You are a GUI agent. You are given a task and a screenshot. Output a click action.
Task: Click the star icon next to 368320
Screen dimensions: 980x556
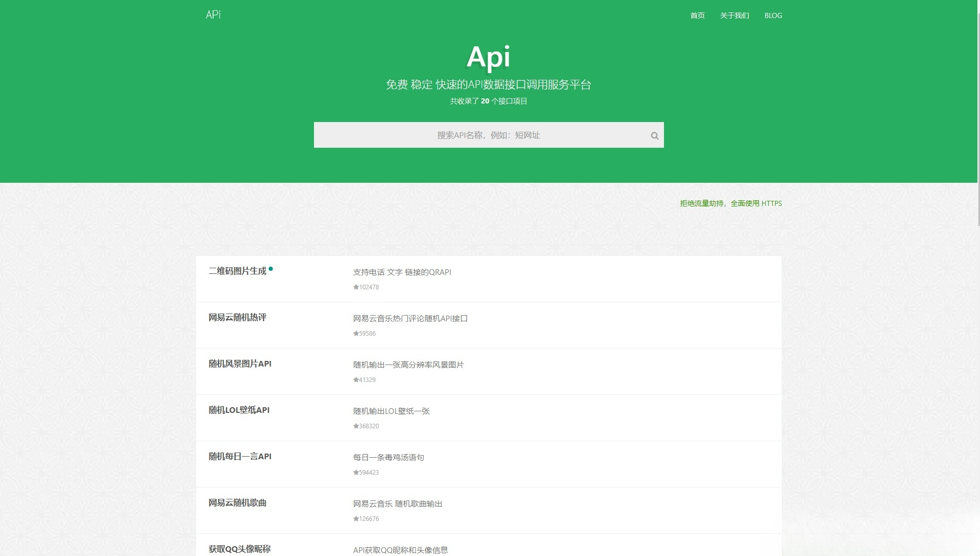(355, 426)
